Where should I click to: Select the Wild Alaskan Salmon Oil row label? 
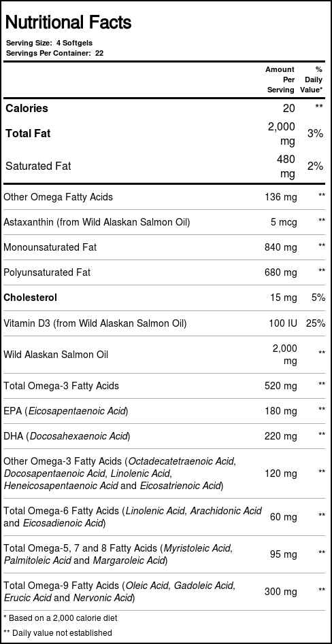coord(56,355)
